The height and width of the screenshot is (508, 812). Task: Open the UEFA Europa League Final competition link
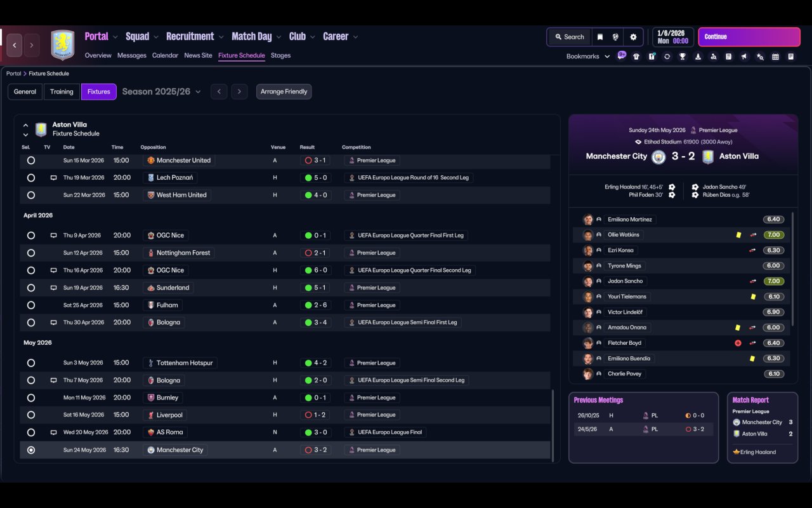(x=386, y=432)
